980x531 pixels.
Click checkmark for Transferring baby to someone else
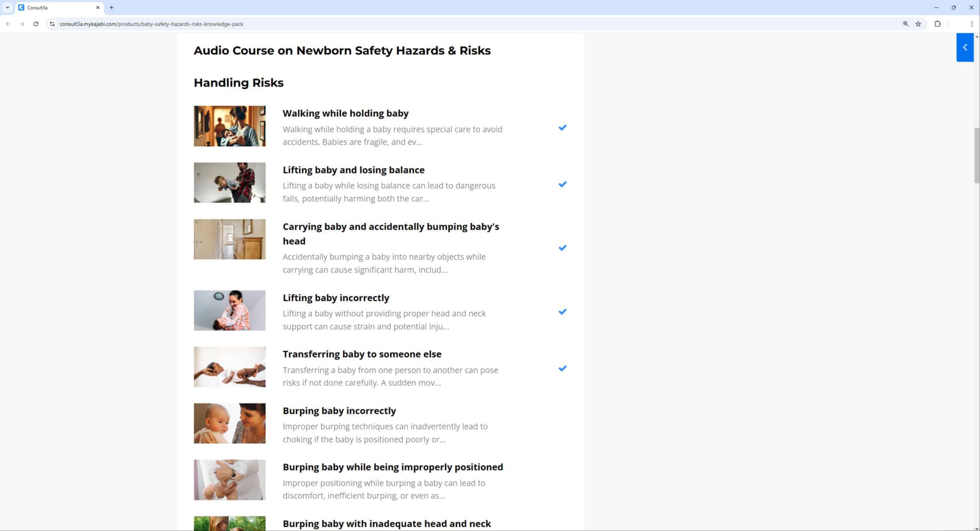click(562, 368)
